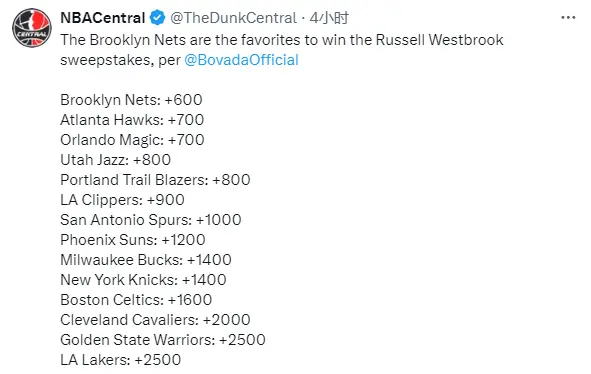The width and height of the screenshot is (591, 374).
Task: Click the Golden State Warriors: +2500 line
Action: click(x=163, y=340)
